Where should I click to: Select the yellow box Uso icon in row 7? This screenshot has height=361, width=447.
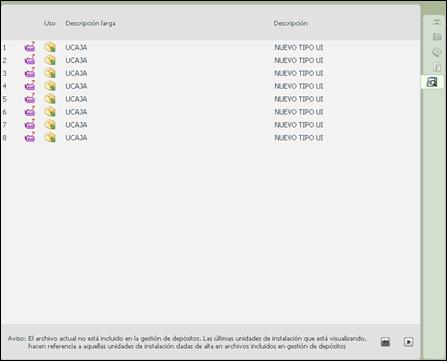(50, 124)
